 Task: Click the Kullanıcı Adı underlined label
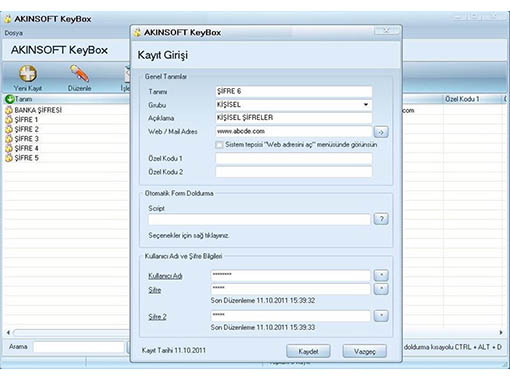click(x=165, y=276)
